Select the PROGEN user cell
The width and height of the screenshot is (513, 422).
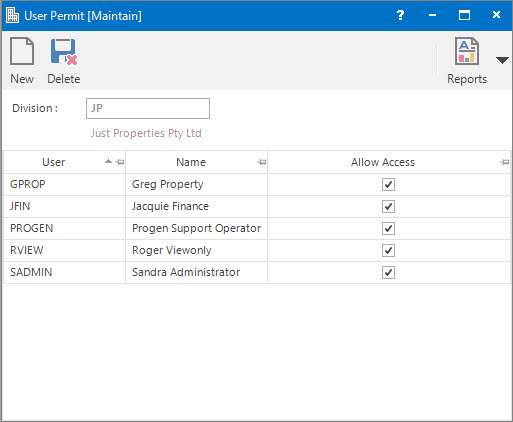click(x=65, y=228)
